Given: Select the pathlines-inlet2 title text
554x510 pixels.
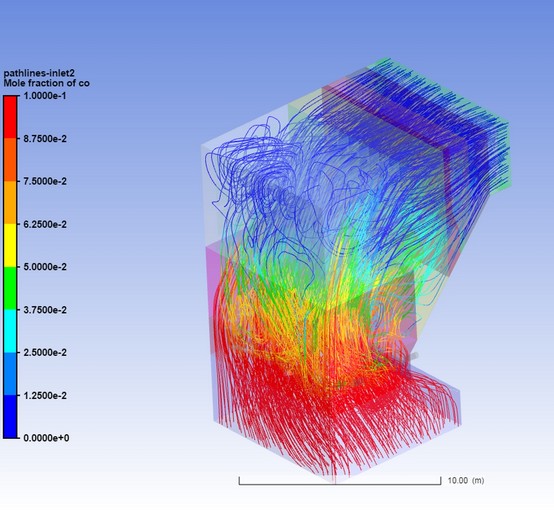Looking at the screenshot, I should click(x=39, y=74).
